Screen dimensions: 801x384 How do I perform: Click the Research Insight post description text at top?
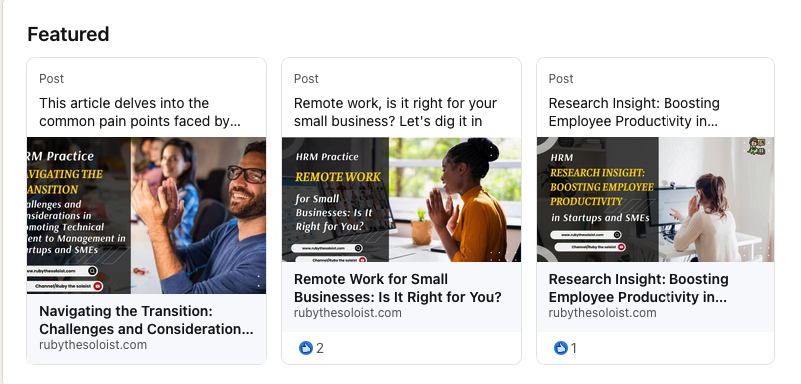(634, 112)
